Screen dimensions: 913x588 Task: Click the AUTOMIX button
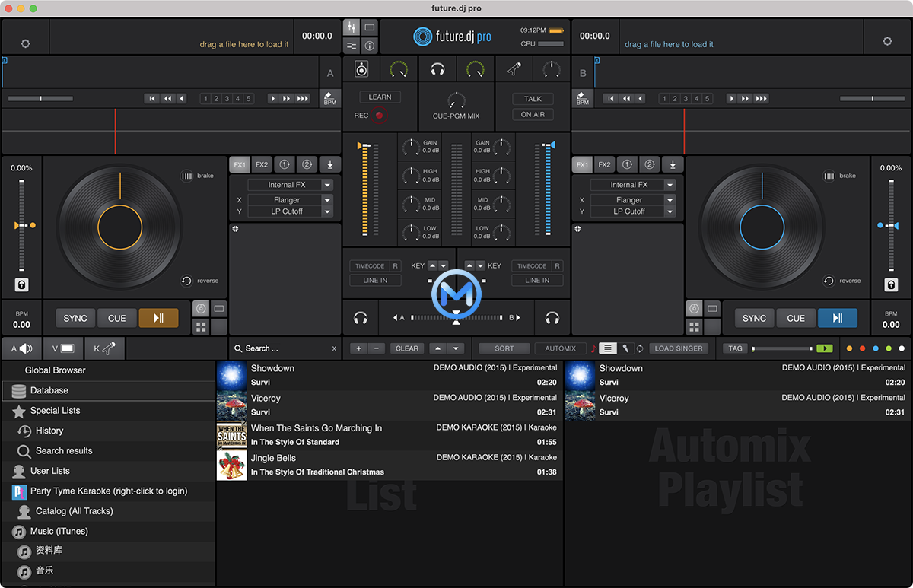tap(560, 348)
